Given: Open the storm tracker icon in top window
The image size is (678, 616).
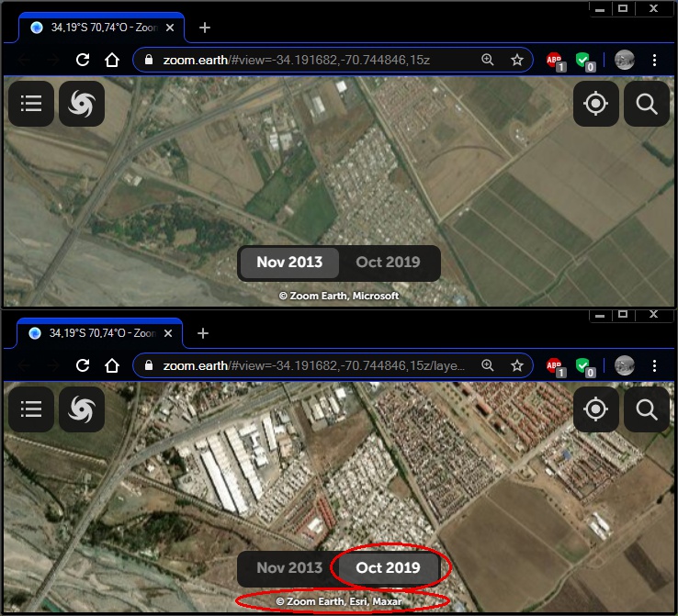Looking at the screenshot, I should click(82, 104).
